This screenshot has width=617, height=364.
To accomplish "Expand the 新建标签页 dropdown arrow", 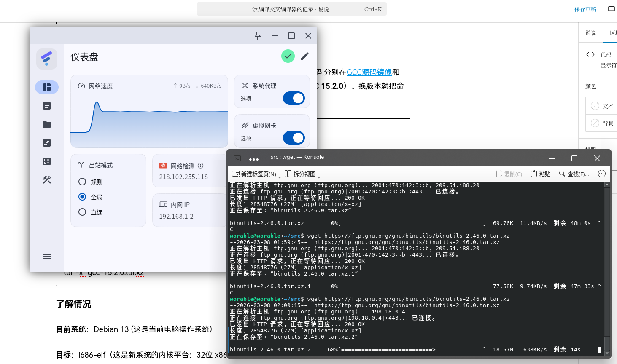I will tap(280, 177).
